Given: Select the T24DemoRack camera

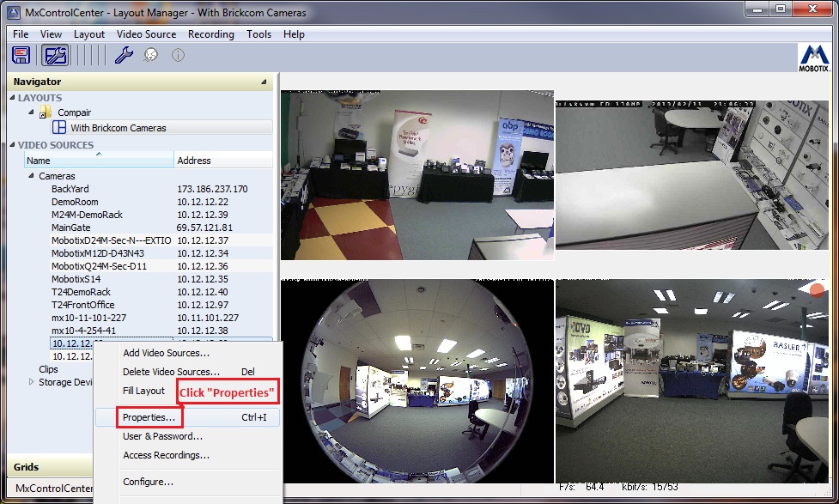Looking at the screenshot, I should 82,292.
